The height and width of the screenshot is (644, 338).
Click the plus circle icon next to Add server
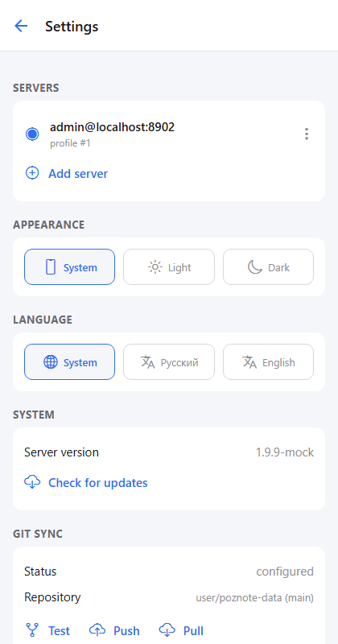(32, 173)
